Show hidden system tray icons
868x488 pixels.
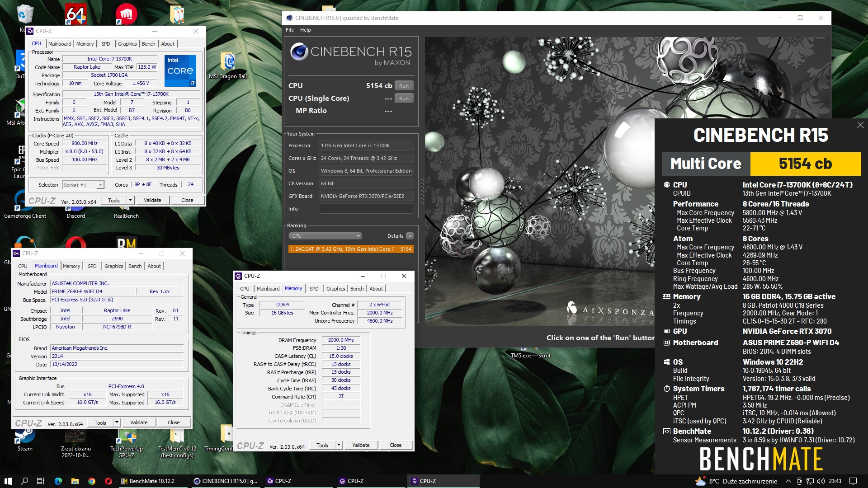[x=788, y=481]
